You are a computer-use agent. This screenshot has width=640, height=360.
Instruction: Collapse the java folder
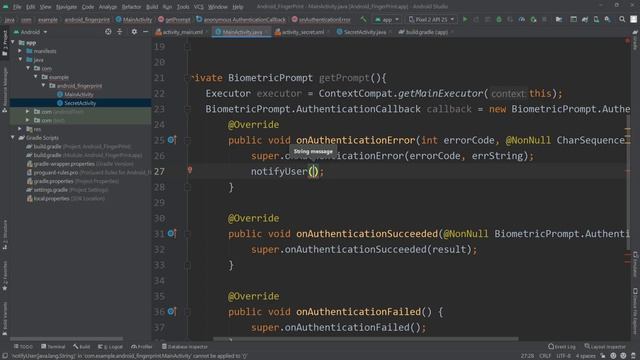[20, 60]
